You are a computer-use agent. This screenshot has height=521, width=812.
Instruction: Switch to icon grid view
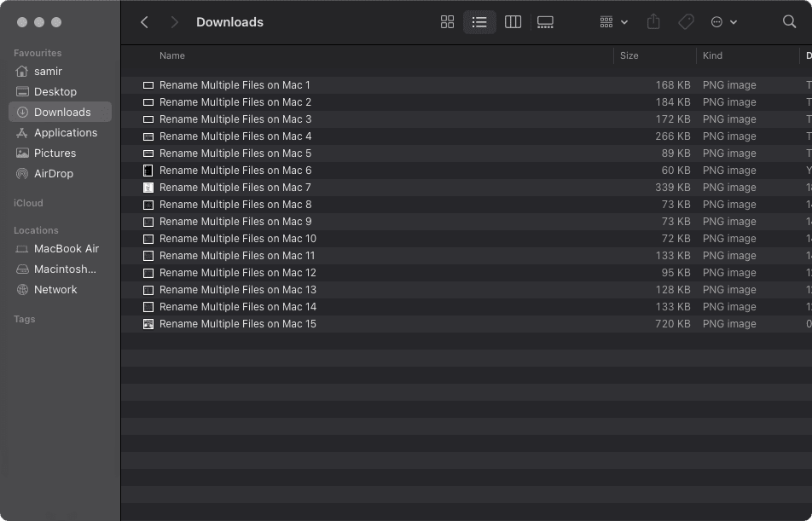[x=447, y=22]
